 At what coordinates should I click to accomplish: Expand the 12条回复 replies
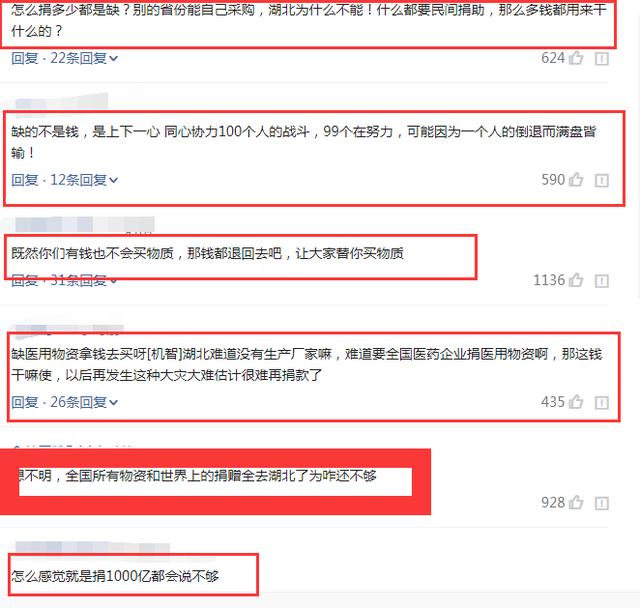pyautogui.click(x=84, y=180)
